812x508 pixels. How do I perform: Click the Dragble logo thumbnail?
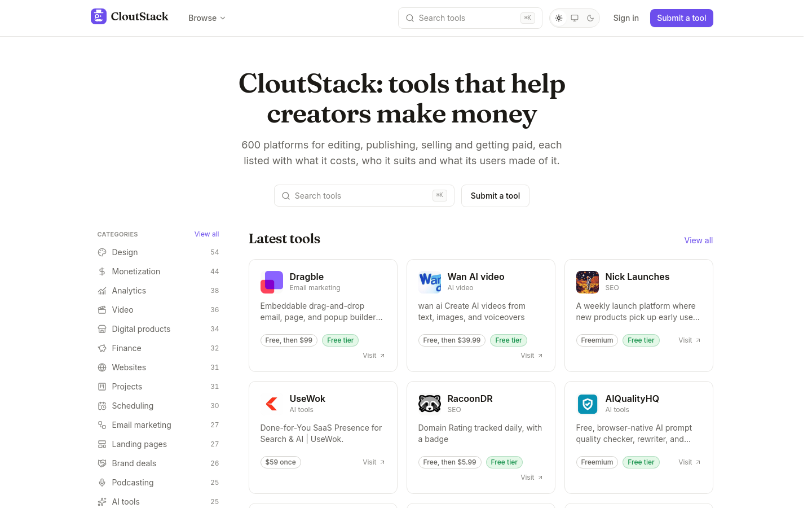(x=272, y=282)
